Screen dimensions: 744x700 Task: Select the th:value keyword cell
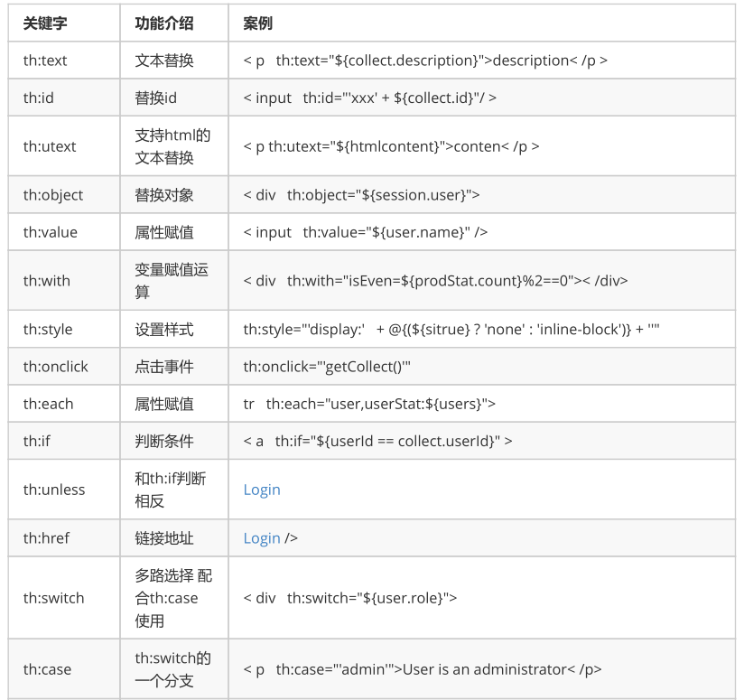51,232
